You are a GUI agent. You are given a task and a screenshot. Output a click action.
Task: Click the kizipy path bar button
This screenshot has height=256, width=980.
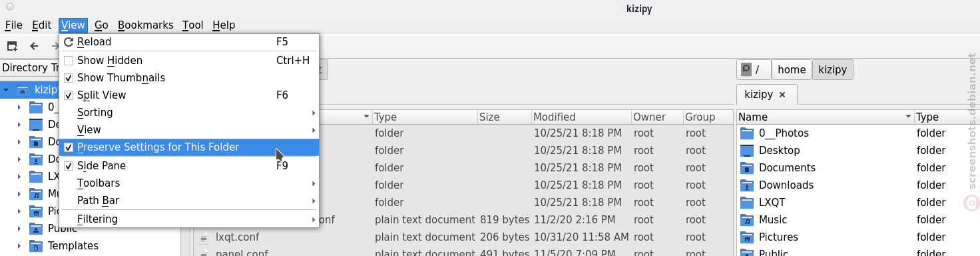(833, 69)
